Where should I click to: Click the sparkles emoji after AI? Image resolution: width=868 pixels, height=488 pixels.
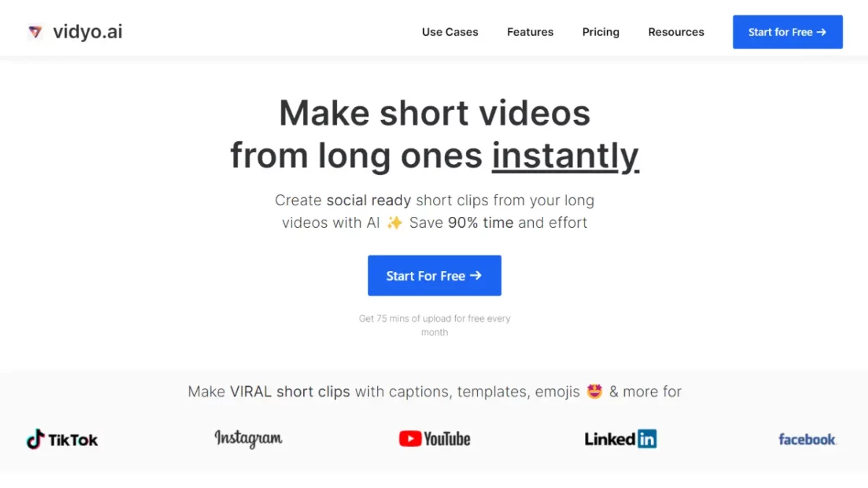[394, 223]
